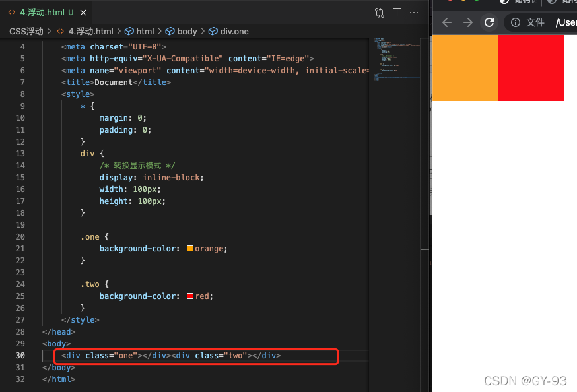Click the html file icon in tab
Screen dimensions: 577x392
click(12, 12)
